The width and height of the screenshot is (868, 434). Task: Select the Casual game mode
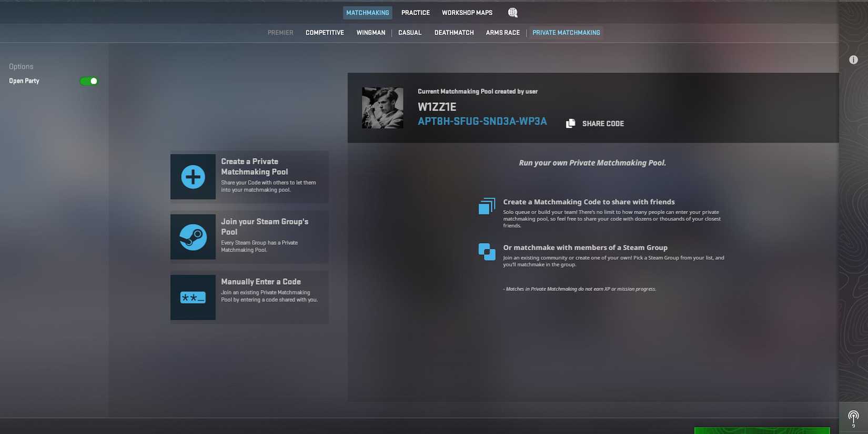point(410,33)
